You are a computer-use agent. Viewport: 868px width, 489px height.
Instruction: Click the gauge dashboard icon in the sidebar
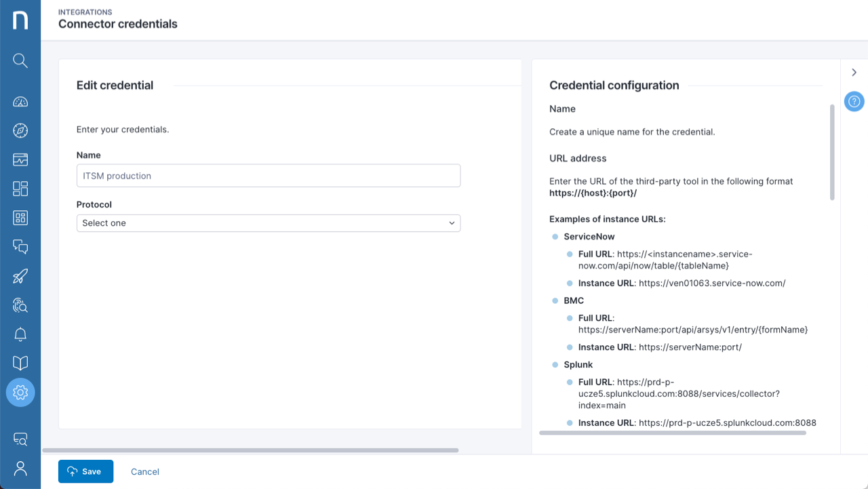[20, 102]
